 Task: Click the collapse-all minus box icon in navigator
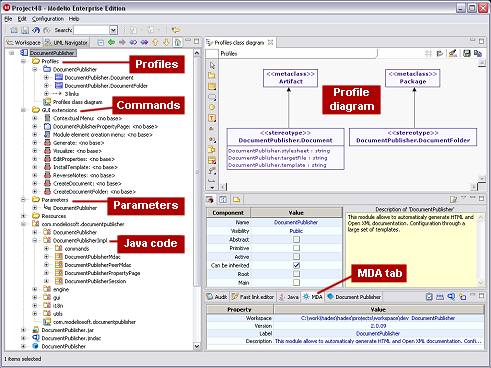pos(100,42)
